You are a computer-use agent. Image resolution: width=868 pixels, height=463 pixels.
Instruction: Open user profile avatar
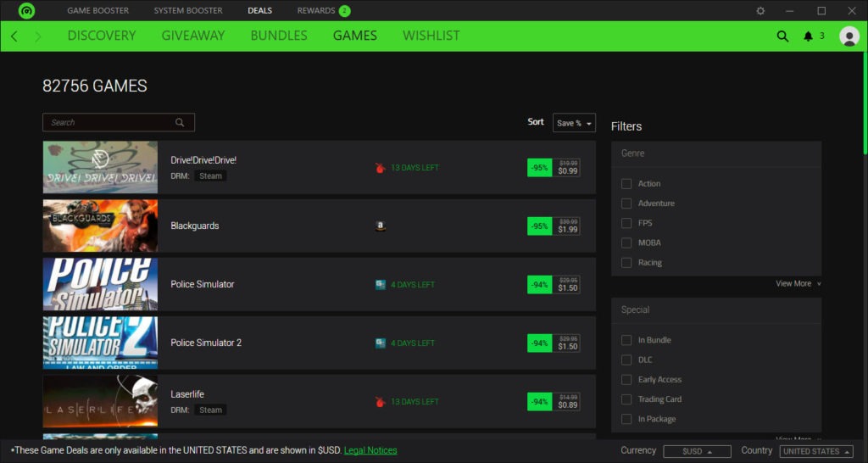849,36
